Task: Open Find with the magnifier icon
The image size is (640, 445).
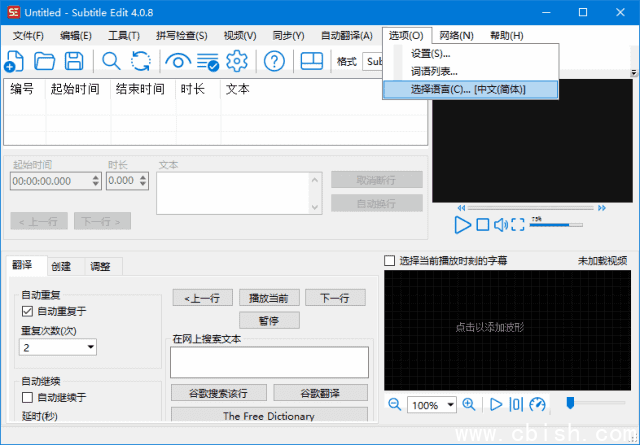Action: coord(111,61)
